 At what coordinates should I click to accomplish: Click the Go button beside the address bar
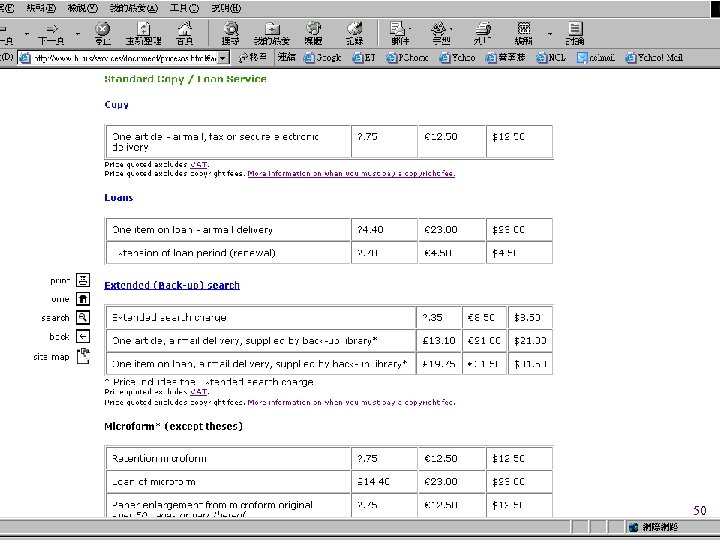tap(253, 57)
